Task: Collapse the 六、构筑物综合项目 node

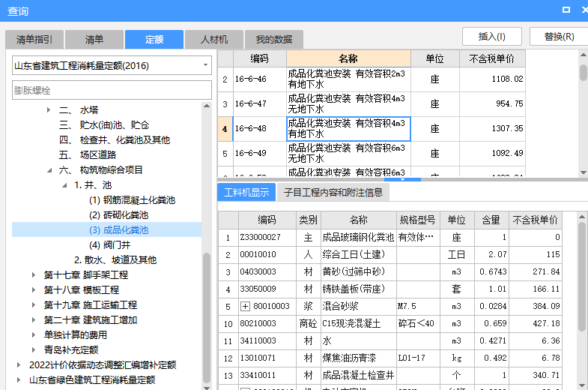Action: (49, 170)
